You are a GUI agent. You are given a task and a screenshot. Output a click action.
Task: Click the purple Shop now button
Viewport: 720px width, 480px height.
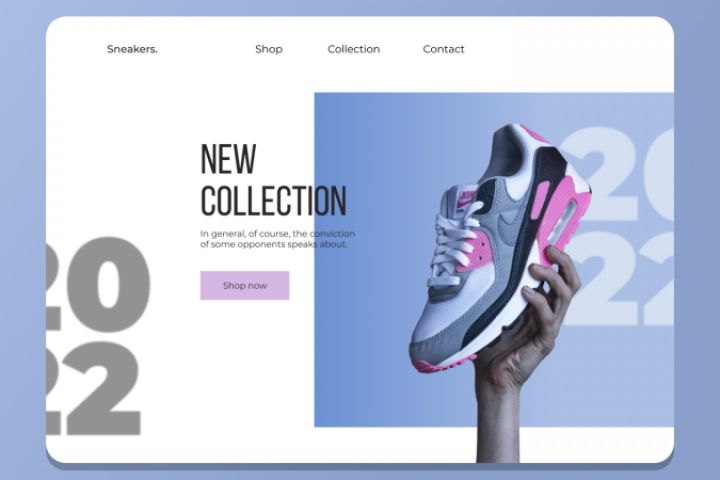pyautogui.click(x=245, y=285)
